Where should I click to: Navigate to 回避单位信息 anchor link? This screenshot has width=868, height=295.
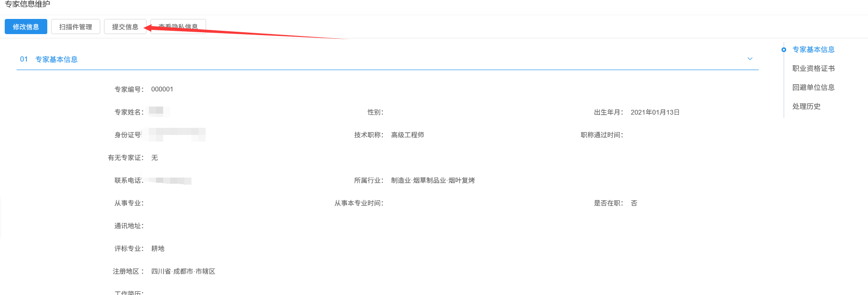813,88
